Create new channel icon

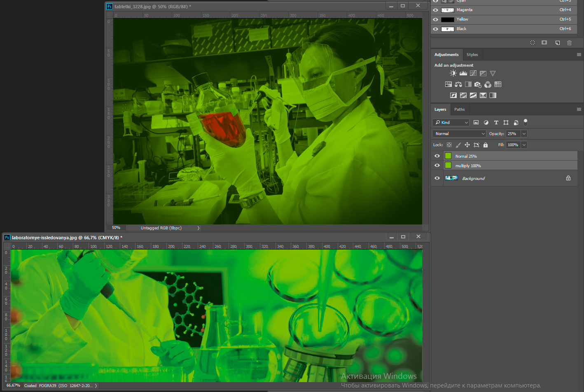click(557, 42)
